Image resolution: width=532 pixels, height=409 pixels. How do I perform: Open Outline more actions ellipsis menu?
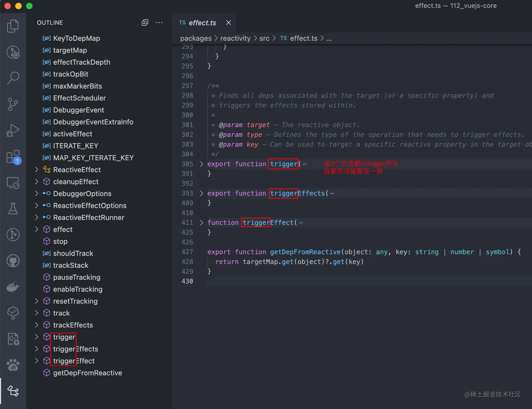point(159,23)
